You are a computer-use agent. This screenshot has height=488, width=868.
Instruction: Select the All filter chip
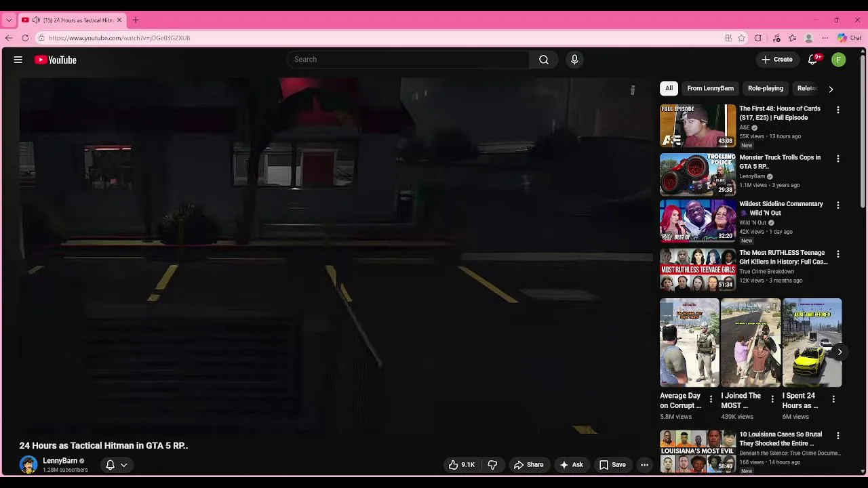pyautogui.click(x=669, y=88)
